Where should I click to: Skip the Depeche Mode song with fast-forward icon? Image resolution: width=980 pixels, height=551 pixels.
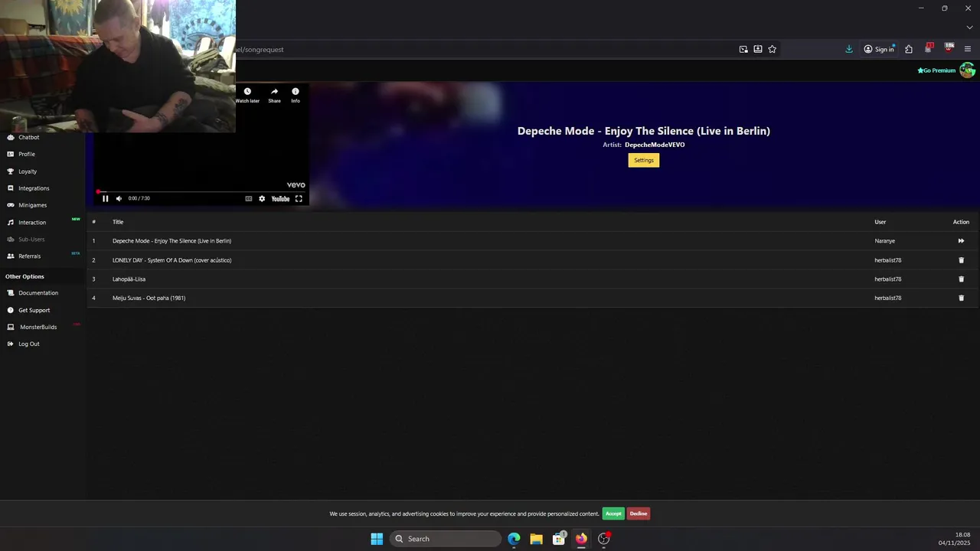(x=961, y=241)
